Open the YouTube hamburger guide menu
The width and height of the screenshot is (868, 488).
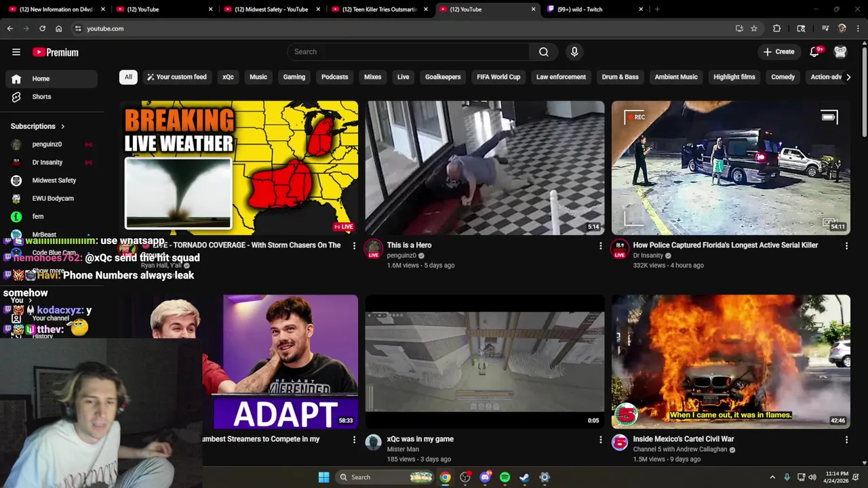coord(16,52)
